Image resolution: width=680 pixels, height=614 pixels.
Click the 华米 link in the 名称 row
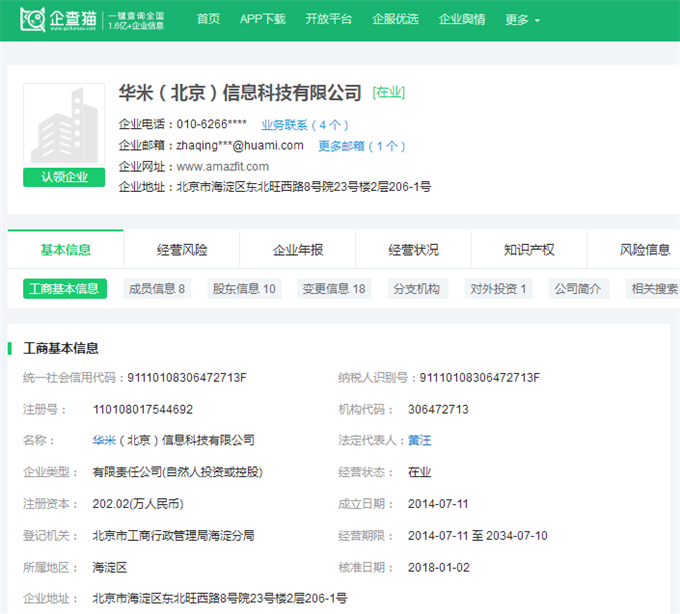(x=104, y=441)
